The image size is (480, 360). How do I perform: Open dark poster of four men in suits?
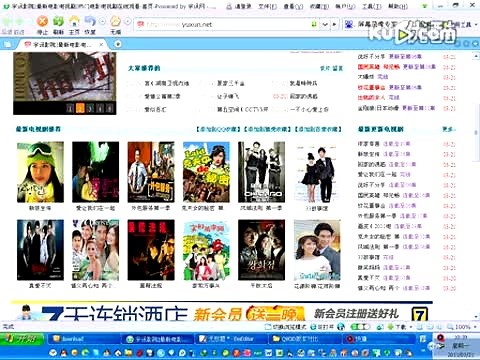(x=40, y=250)
